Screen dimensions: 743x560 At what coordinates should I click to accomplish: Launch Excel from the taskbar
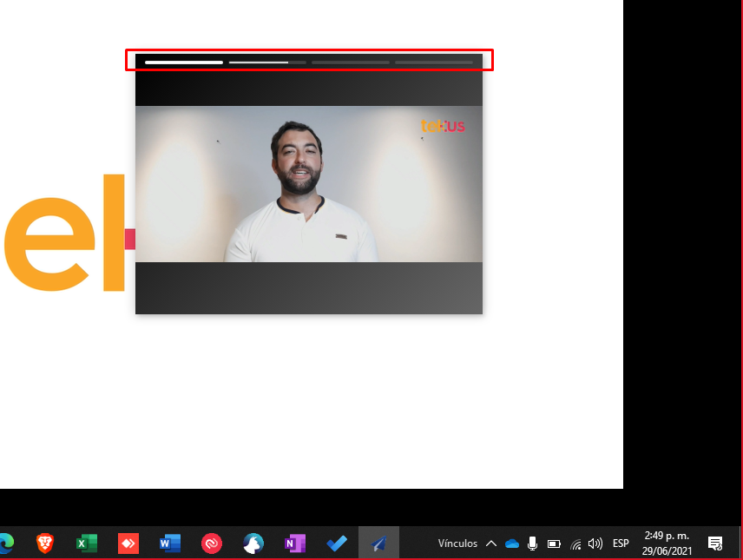tap(87, 544)
